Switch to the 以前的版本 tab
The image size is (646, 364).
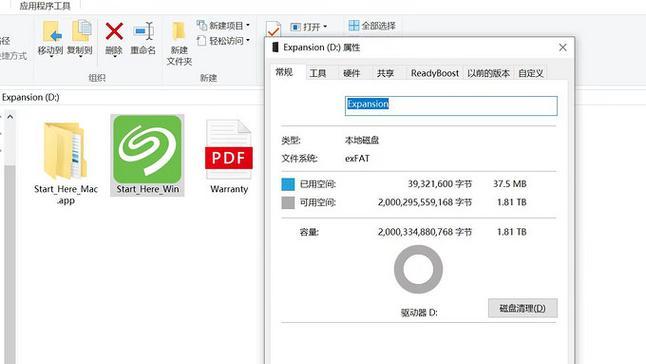tap(488, 73)
